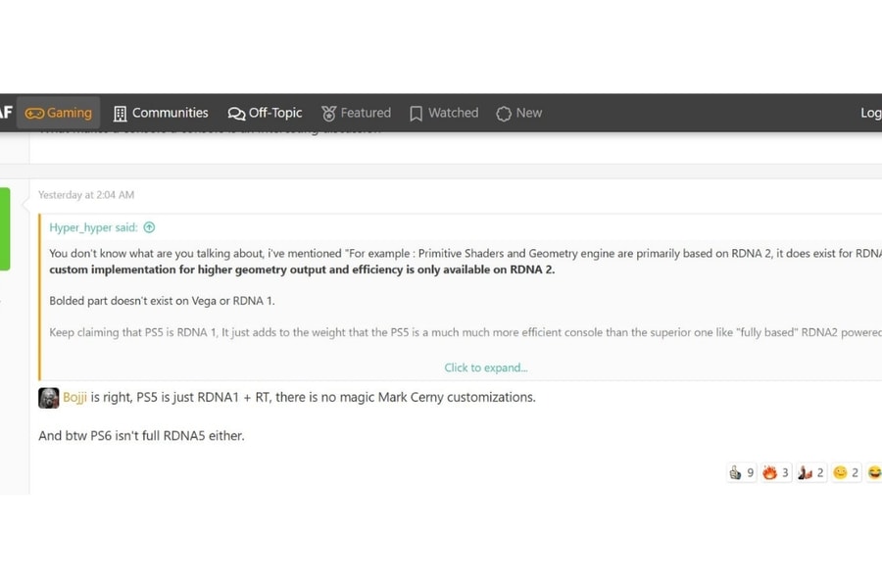Click Bojji's small avatar thumbnail
The width and height of the screenshot is (882, 588).
click(x=48, y=398)
